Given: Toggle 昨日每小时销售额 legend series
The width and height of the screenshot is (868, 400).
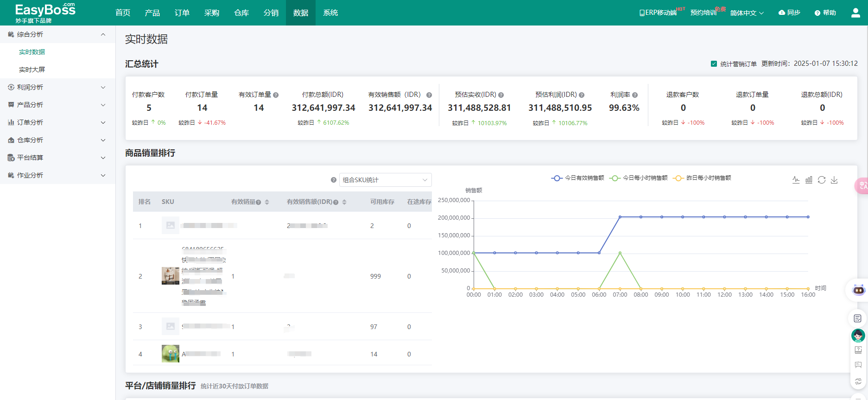Looking at the screenshot, I should tap(702, 178).
